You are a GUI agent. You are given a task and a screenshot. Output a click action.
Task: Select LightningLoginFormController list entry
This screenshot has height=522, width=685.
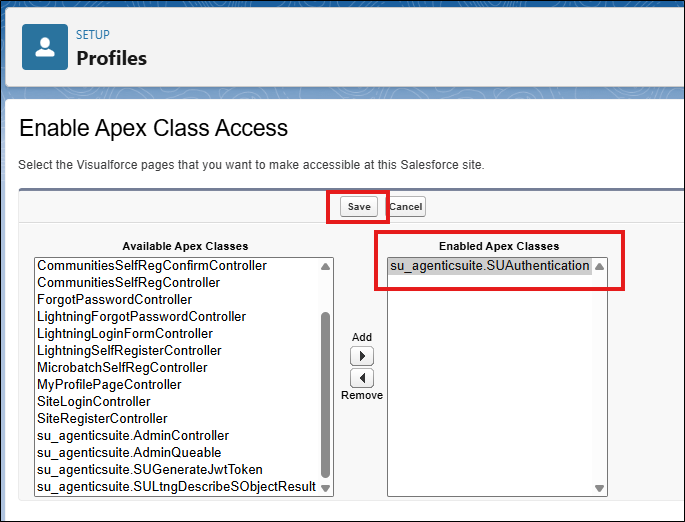pyautogui.click(x=125, y=334)
